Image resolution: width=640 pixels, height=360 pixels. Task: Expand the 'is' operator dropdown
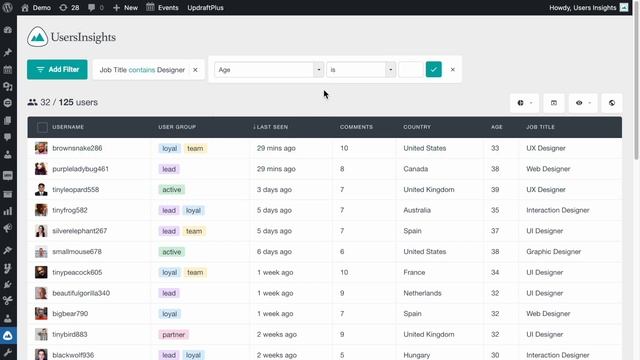pos(391,70)
